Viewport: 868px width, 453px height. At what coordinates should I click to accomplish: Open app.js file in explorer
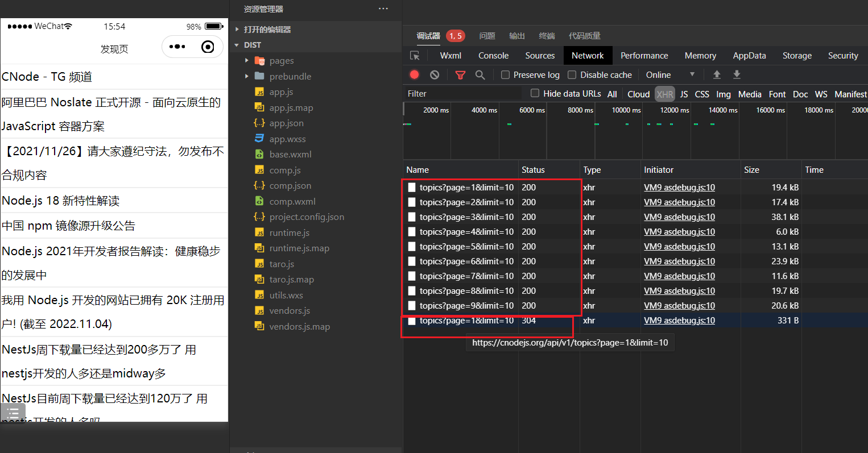coord(281,92)
